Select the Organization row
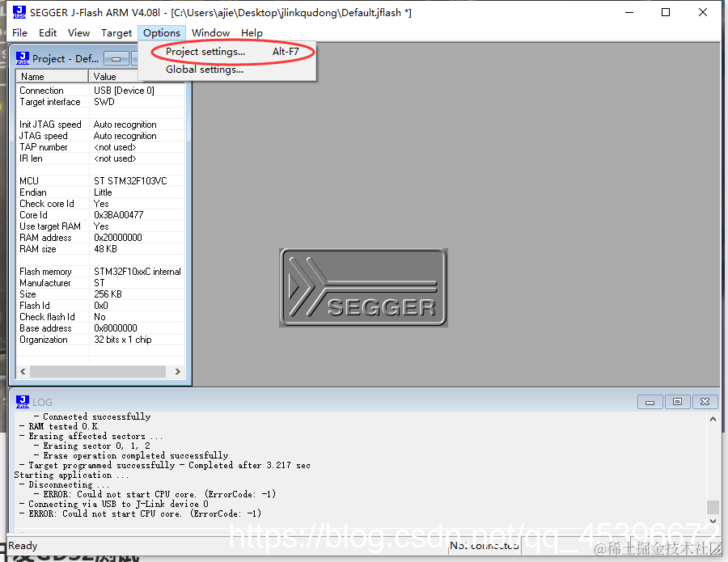Viewport: 728px width, 562px height. click(100, 340)
